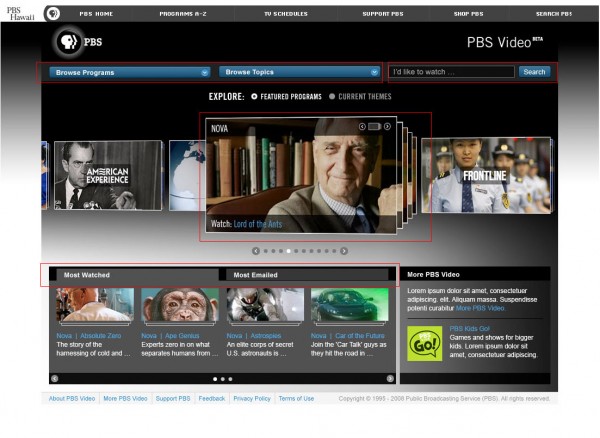Open the PBS Kids Go! link
This screenshot has height=438, width=600.
click(x=470, y=329)
